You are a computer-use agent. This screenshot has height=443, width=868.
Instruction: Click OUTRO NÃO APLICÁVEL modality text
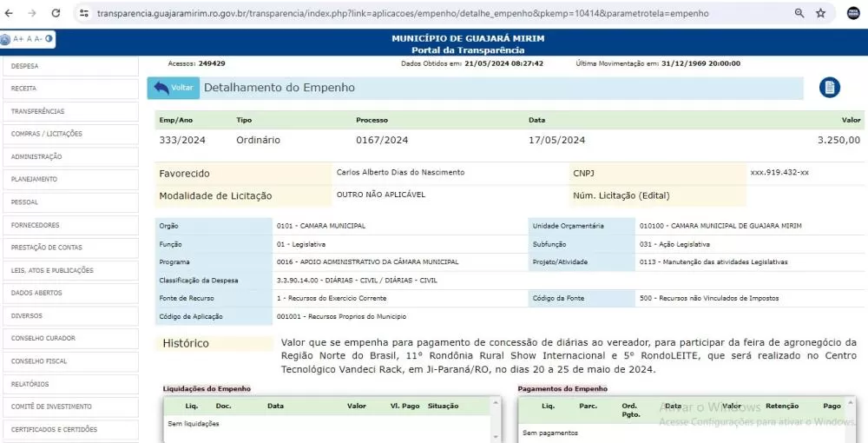[x=381, y=195]
